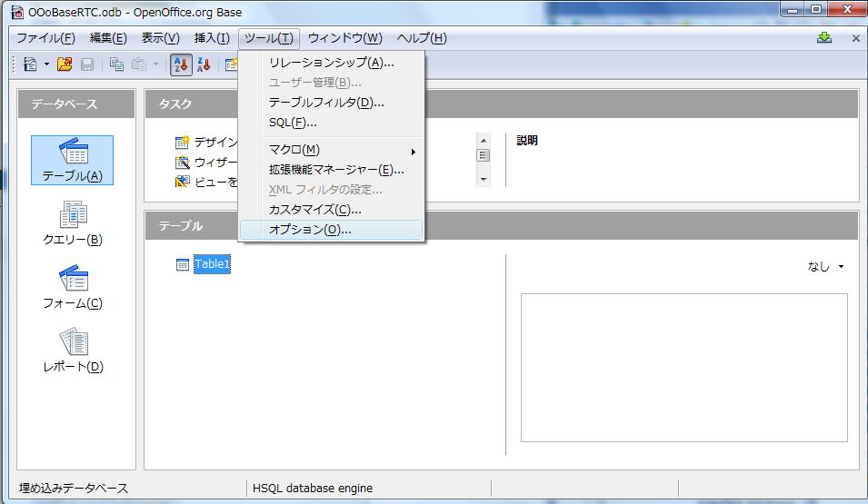This screenshot has width=868, height=504.
Task: Choose オプション(O)... menu entry
Action: 331,230
